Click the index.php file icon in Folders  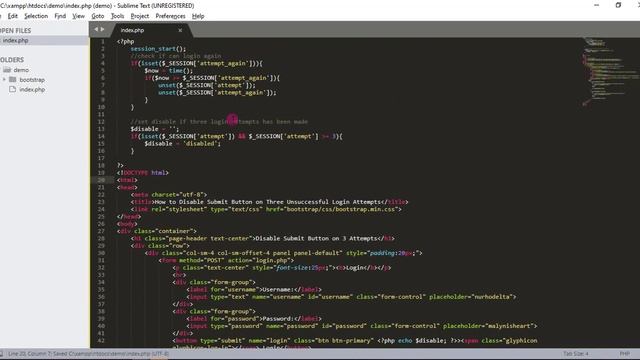13,89
